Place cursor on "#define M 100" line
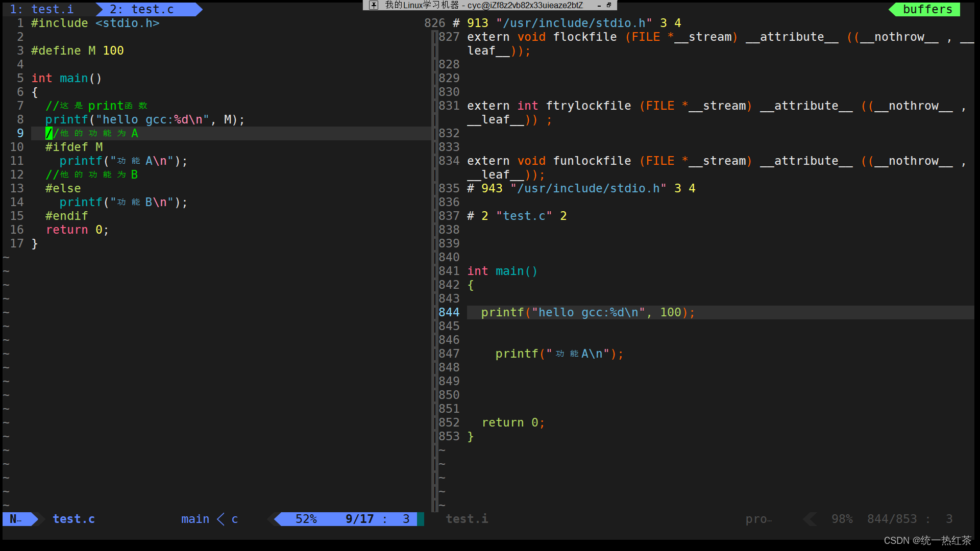The image size is (980, 551). [78, 51]
